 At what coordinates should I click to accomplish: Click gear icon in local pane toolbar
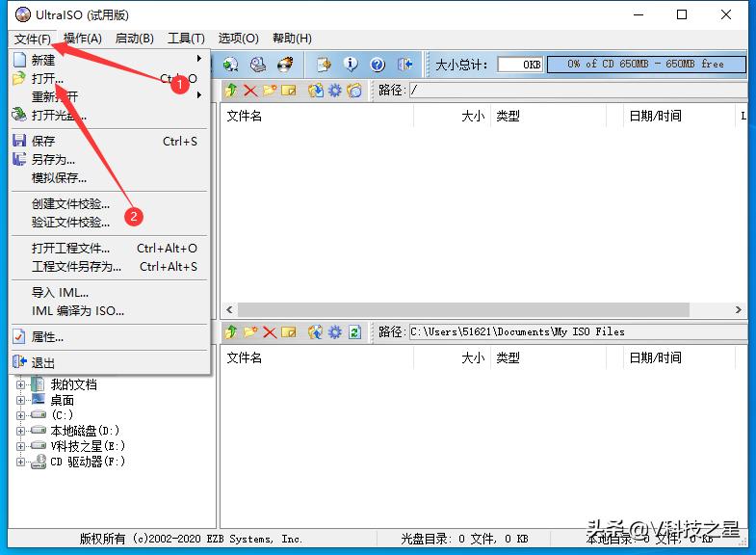pos(335,331)
